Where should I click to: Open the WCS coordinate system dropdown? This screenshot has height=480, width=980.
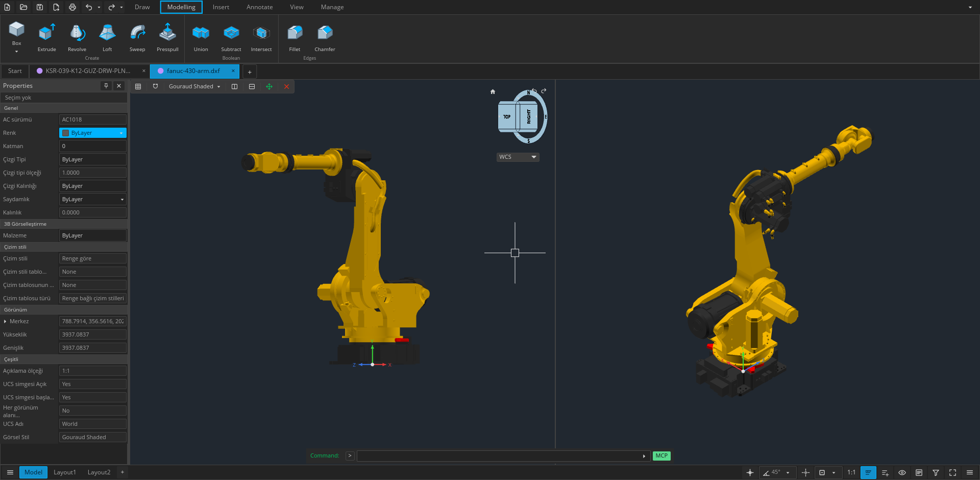(x=518, y=157)
